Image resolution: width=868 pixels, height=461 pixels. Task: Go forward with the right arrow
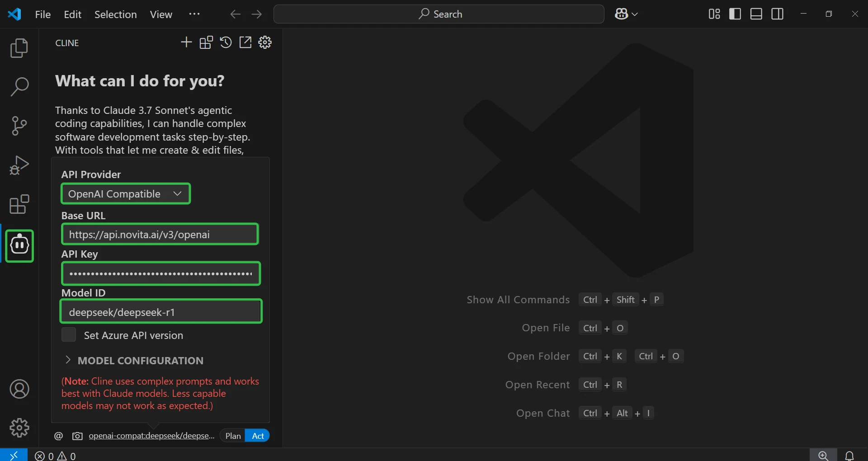(x=257, y=14)
